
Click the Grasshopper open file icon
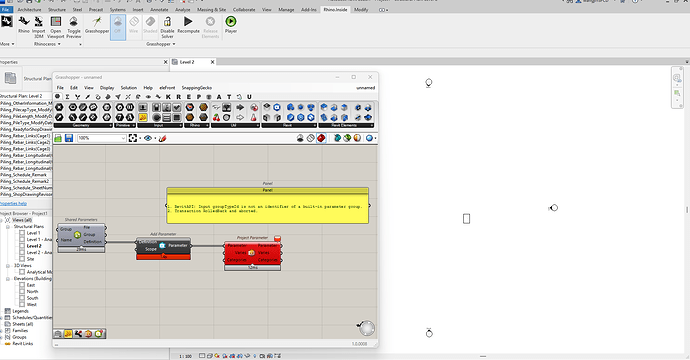pos(58,138)
